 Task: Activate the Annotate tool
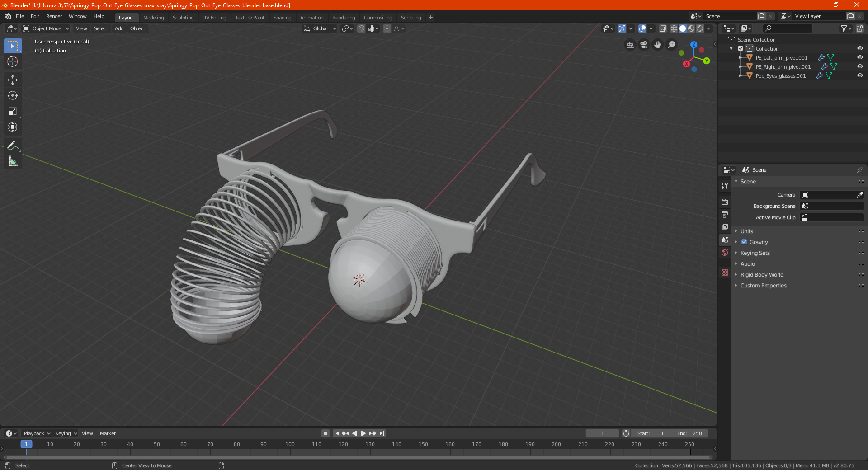[13, 146]
